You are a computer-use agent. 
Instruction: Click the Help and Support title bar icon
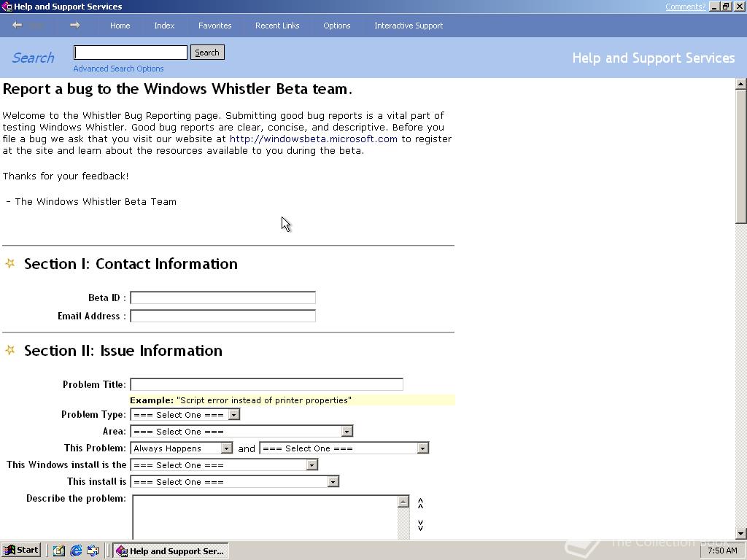point(7,6)
